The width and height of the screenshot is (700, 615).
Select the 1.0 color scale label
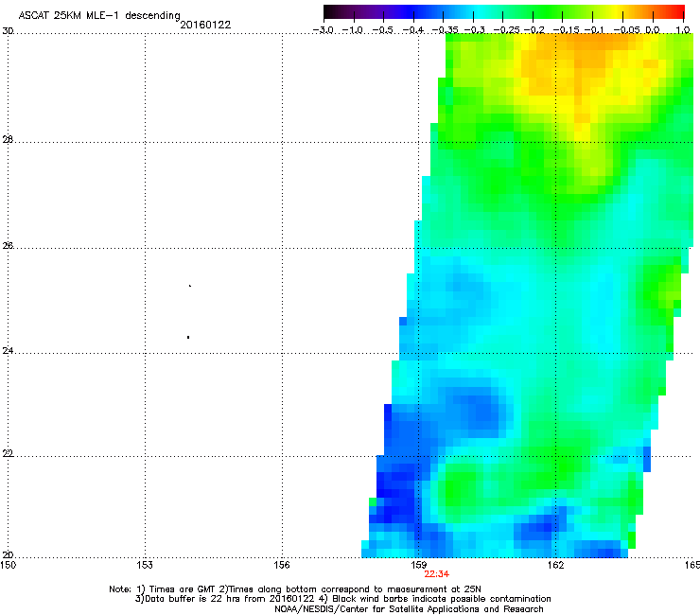683,30
